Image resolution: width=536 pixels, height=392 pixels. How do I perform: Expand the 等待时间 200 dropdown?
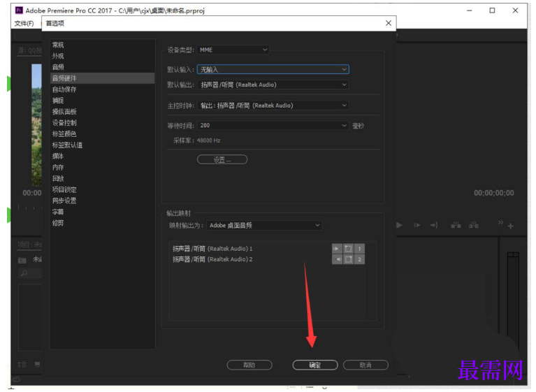tap(273, 126)
